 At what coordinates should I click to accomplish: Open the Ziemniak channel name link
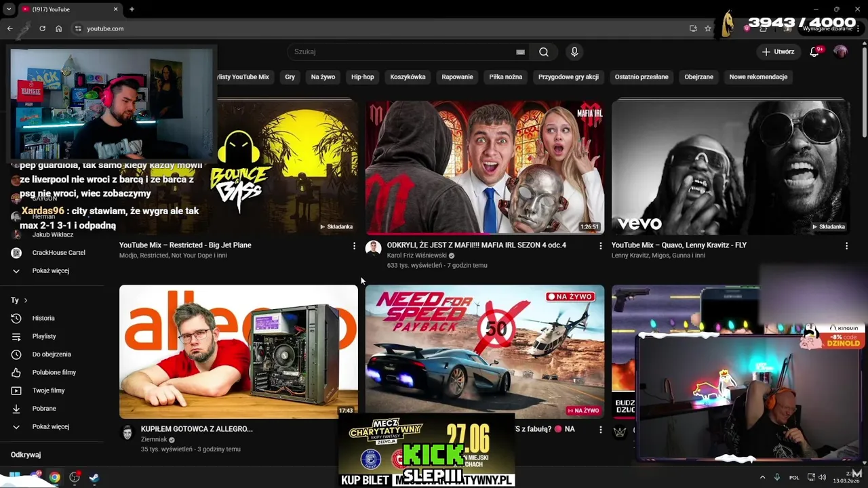pos(153,440)
